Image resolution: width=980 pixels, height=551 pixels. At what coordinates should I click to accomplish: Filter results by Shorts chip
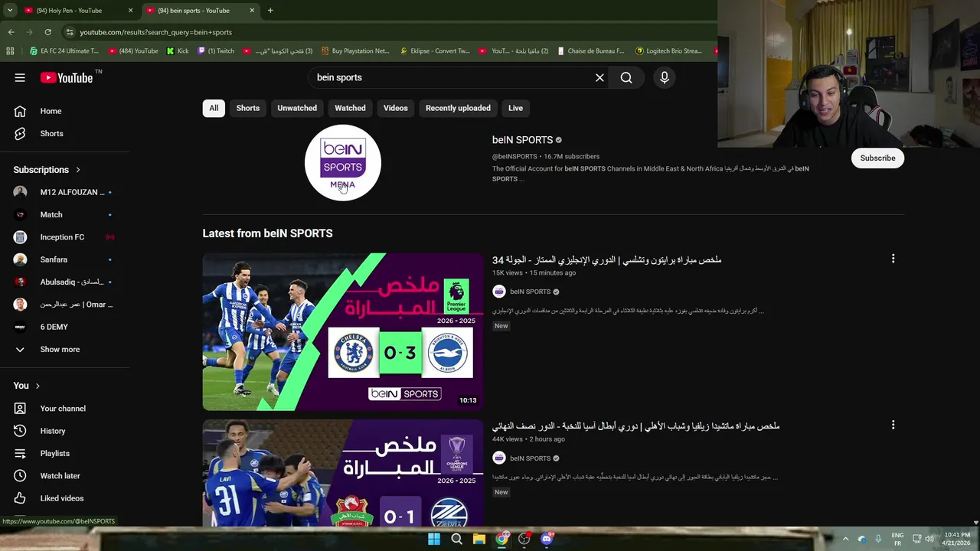tap(247, 108)
